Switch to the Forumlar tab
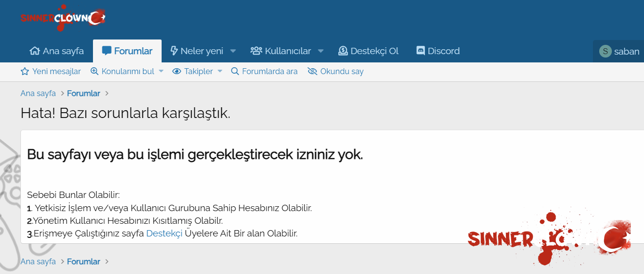This screenshot has width=644, height=274. [127, 51]
